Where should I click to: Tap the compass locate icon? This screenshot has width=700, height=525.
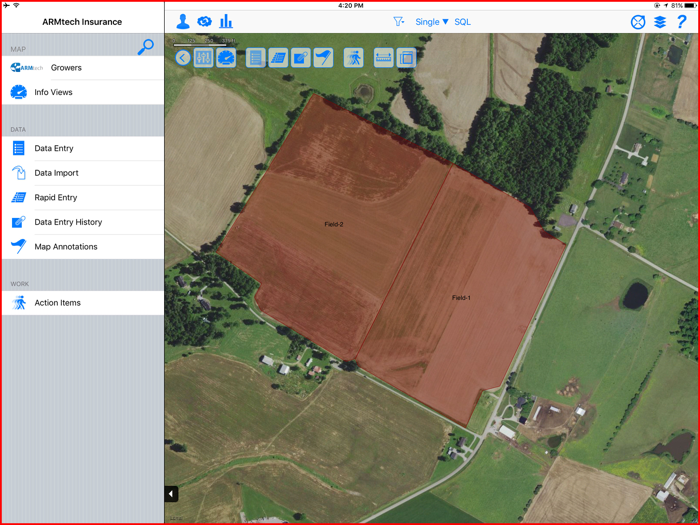tap(638, 22)
